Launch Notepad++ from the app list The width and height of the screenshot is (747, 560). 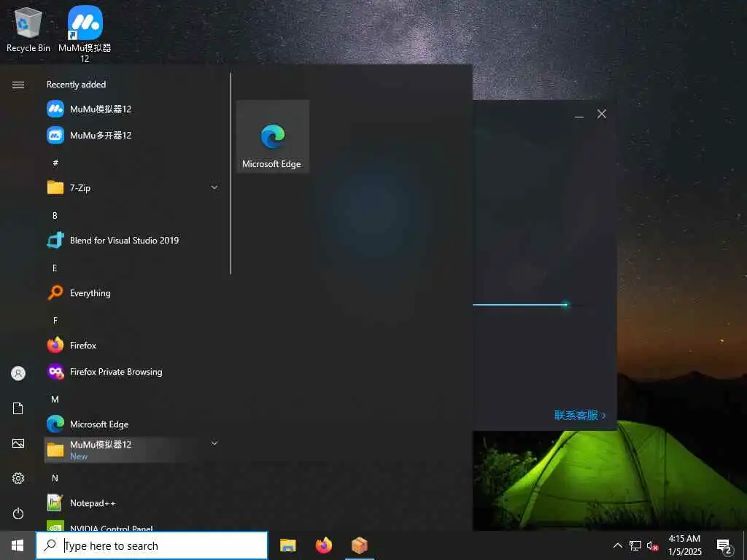pyautogui.click(x=131, y=503)
